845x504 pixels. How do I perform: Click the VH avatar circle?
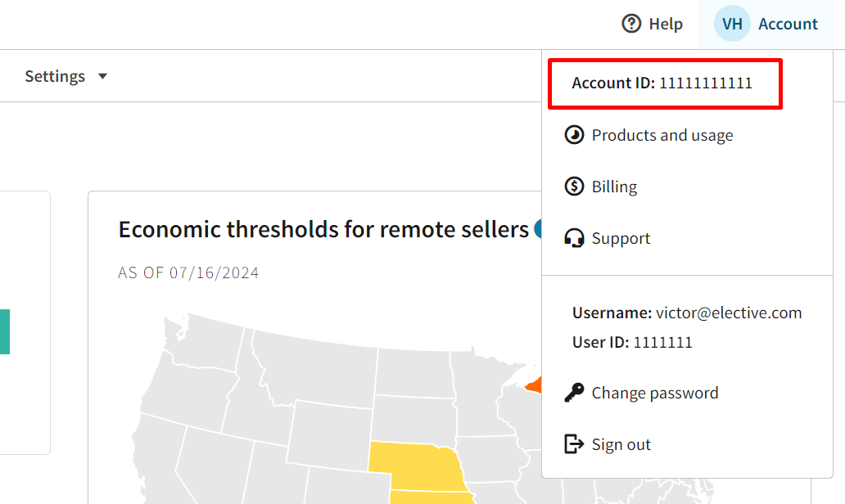click(x=732, y=24)
